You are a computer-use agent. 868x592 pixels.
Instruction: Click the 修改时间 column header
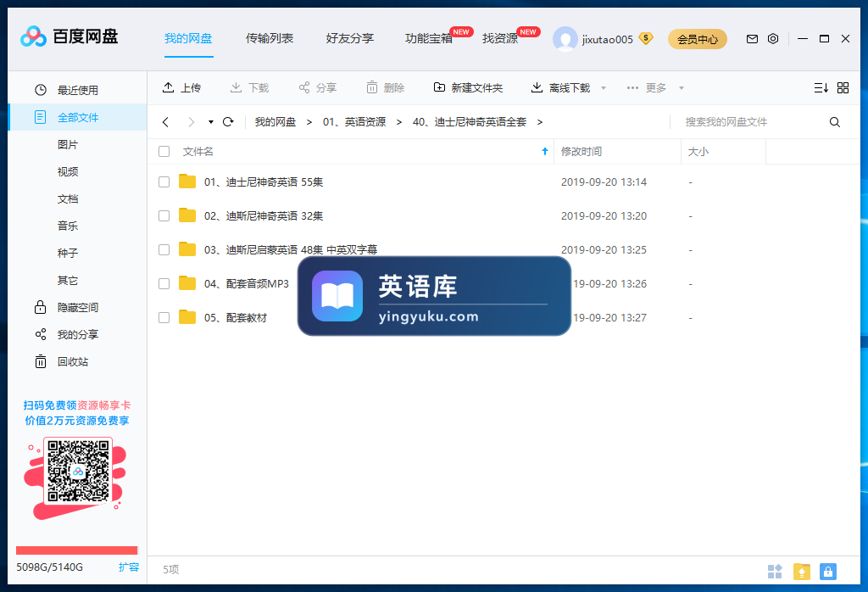coord(581,151)
